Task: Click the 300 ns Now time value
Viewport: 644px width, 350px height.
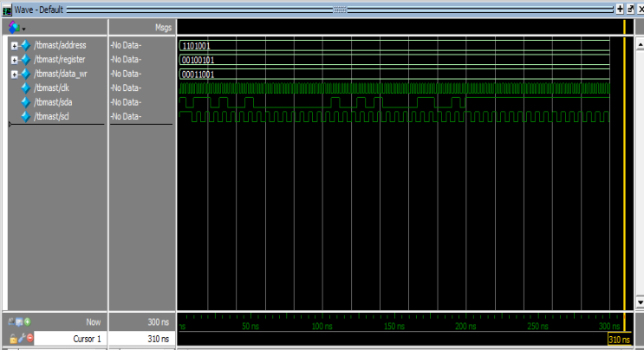Action: click(158, 322)
